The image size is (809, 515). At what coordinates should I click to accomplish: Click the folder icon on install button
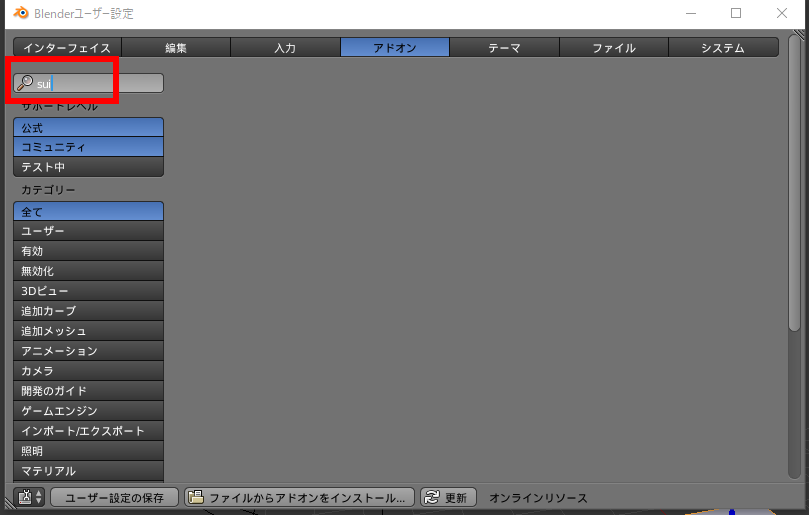196,497
